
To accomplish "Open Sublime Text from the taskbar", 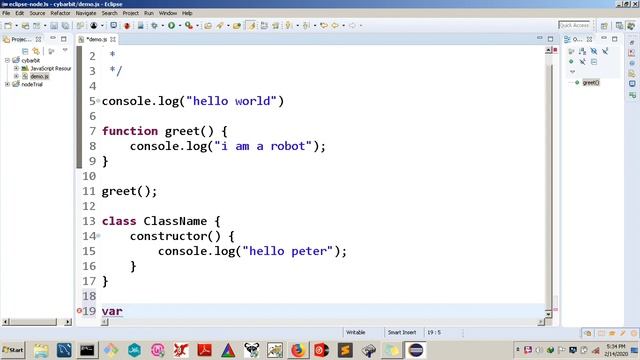I will tap(345, 350).
